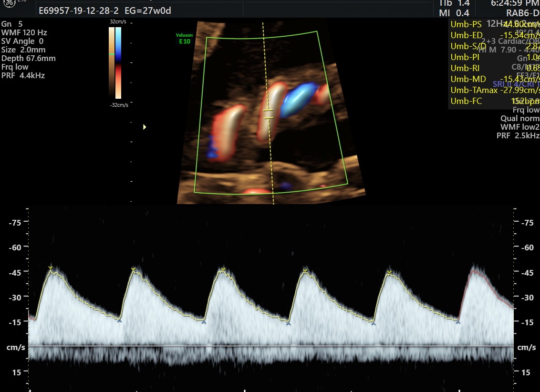Screen dimensions: 540x392
Task: Click the Umb-ED measurement row
Action: [495, 35]
